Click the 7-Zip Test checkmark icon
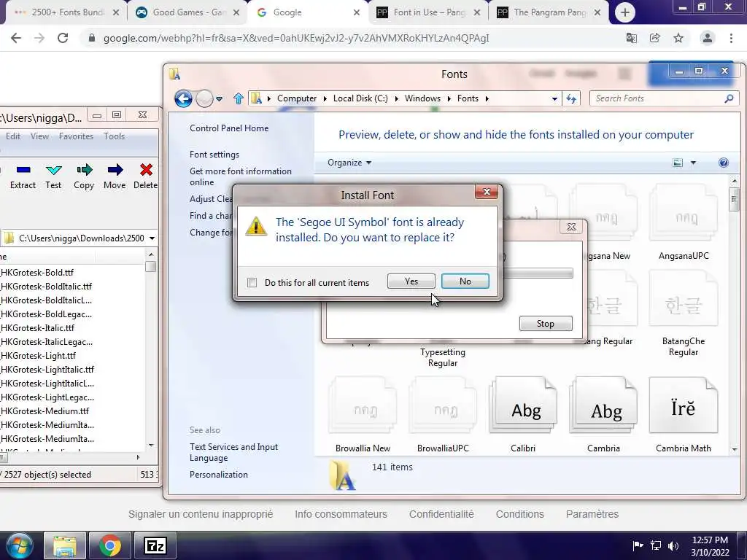Image resolution: width=747 pixels, height=560 pixels. pos(53,170)
